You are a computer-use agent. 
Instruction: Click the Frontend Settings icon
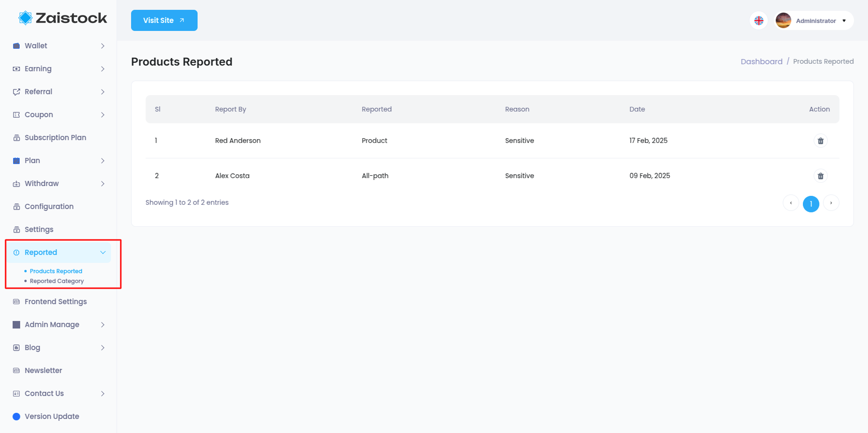[x=16, y=302]
